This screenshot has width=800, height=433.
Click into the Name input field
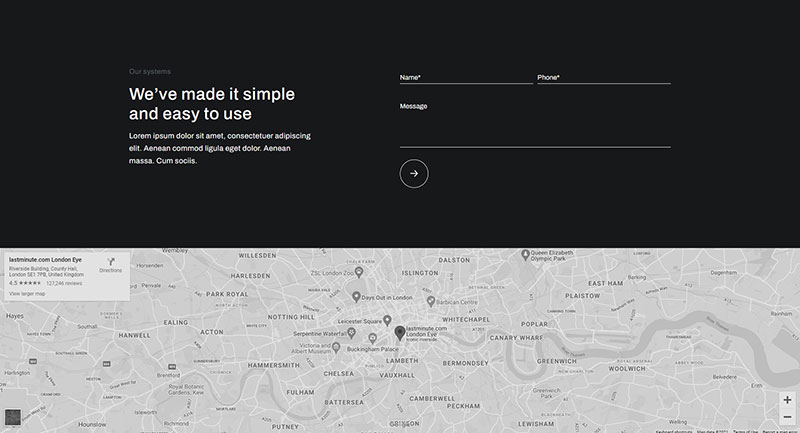(465, 78)
